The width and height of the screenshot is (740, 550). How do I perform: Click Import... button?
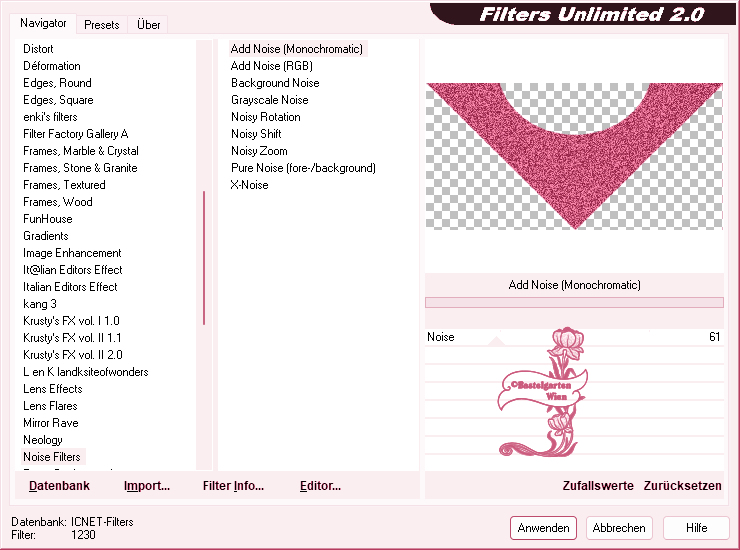(147, 486)
